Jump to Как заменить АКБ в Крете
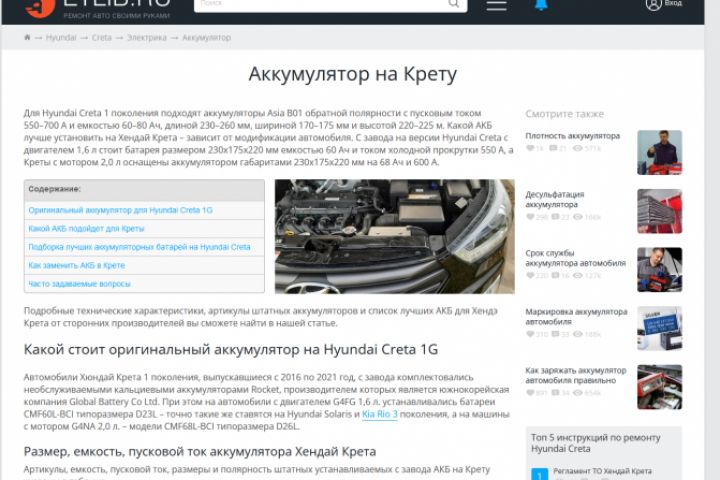This screenshot has height=480, width=720. tap(77, 265)
